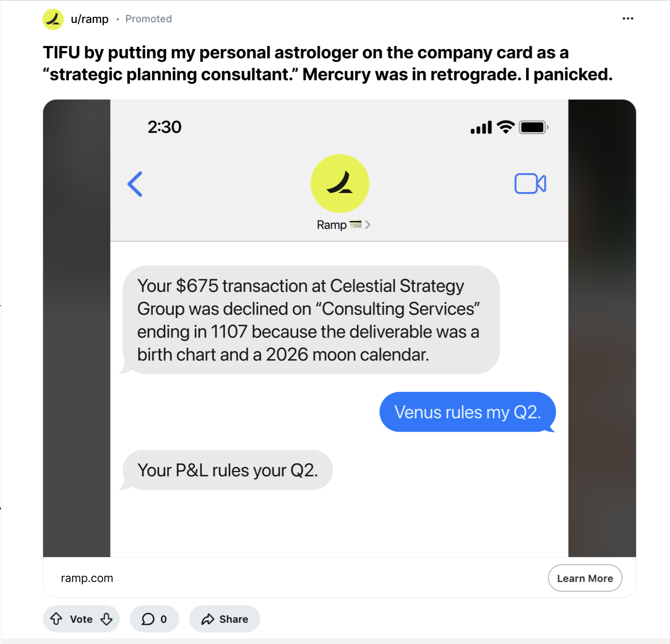
Task: Upvote the promoted post
Action: click(56, 619)
